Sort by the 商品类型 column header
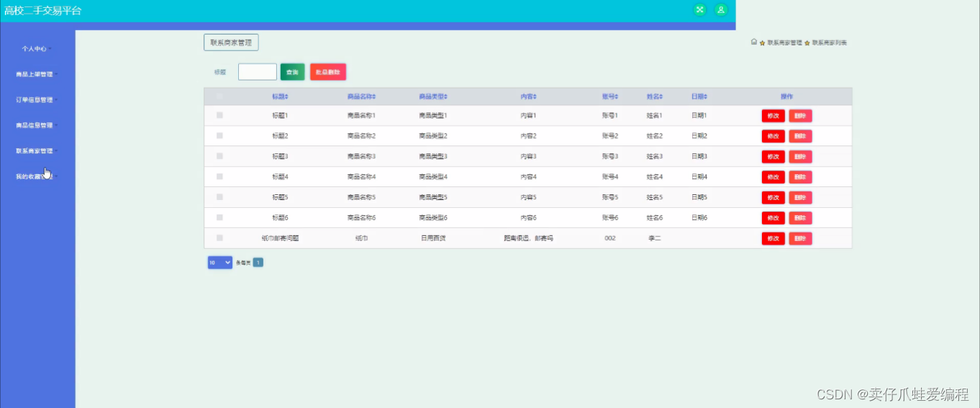 click(433, 96)
